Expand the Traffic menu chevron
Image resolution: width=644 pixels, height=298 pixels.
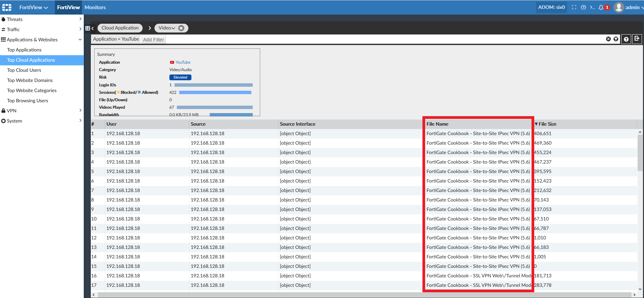(x=80, y=29)
